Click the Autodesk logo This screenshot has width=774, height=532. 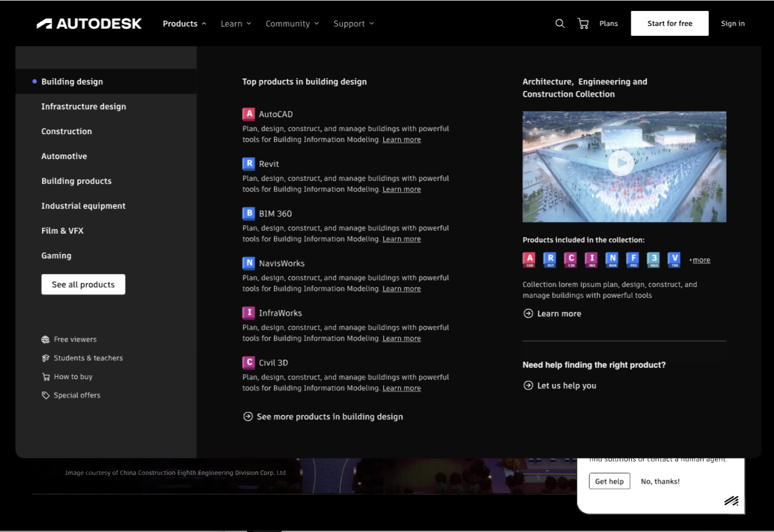pyautogui.click(x=89, y=24)
